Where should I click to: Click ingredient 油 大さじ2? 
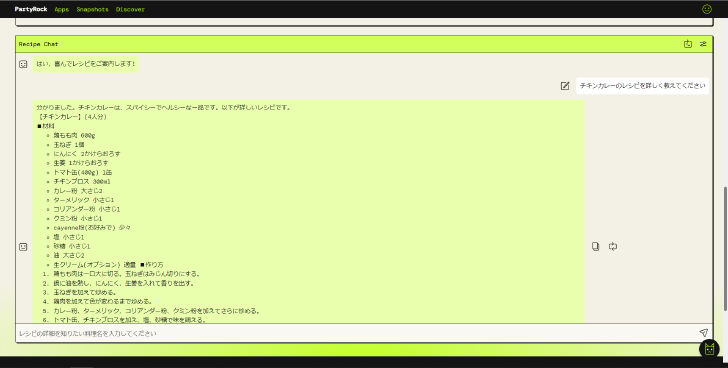point(69,256)
